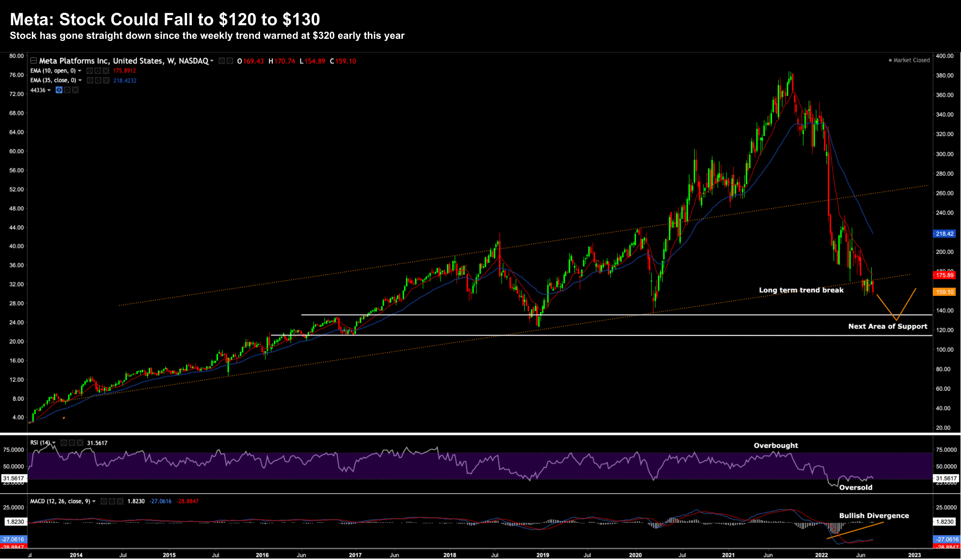This screenshot has width=961, height=560.
Task: Open the MACD (12, 26, close, 9) dropdown
Action: (94, 501)
